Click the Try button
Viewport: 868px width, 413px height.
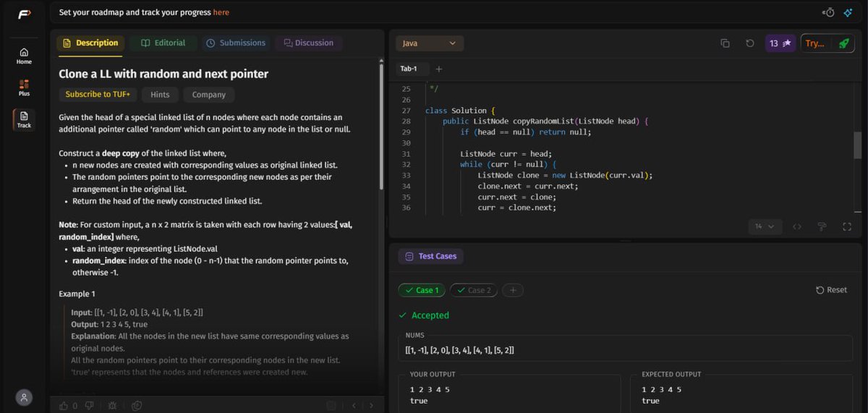pos(816,43)
